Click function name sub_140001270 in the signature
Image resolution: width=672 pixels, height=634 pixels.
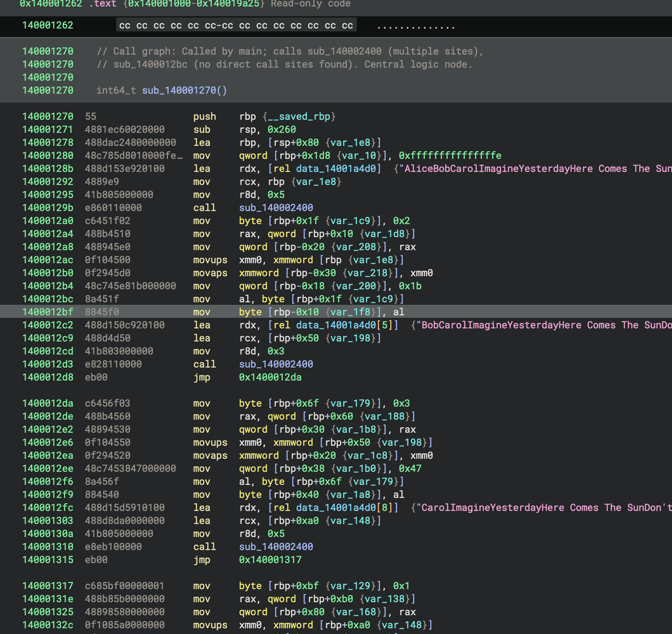pyautogui.click(x=179, y=90)
